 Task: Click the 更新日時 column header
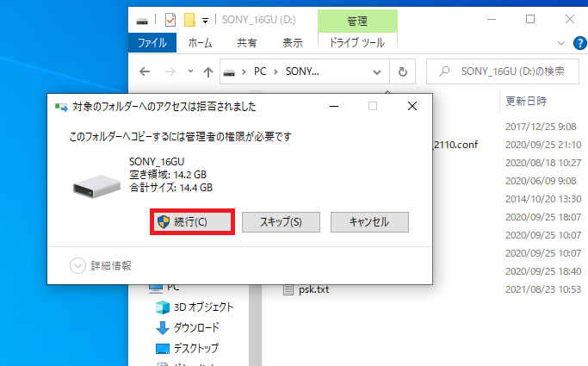526,101
